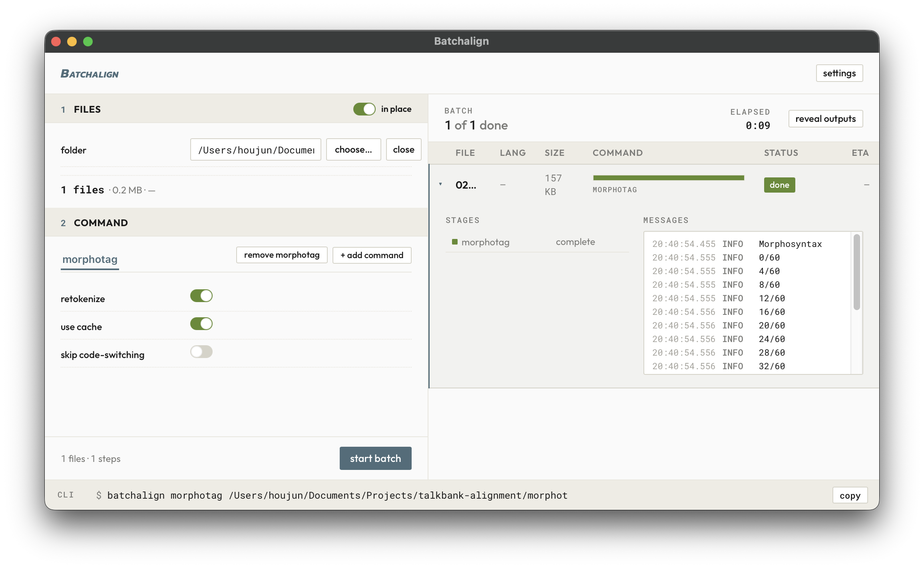This screenshot has height=569, width=924.
Task: Click the folder path input field
Action: [256, 150]
